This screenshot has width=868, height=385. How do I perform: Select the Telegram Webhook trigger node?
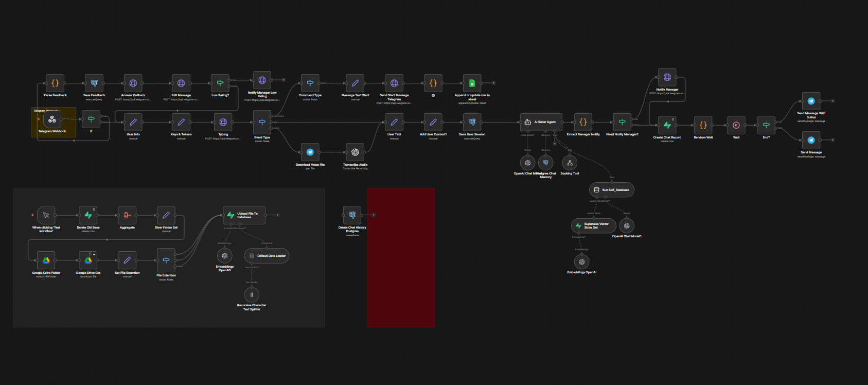52,119
